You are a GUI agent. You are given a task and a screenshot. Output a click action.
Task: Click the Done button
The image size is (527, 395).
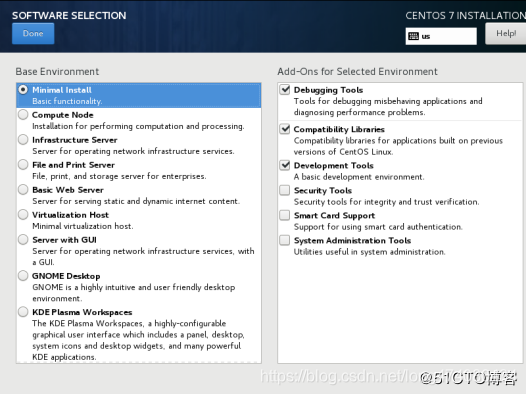coord(33,34)
